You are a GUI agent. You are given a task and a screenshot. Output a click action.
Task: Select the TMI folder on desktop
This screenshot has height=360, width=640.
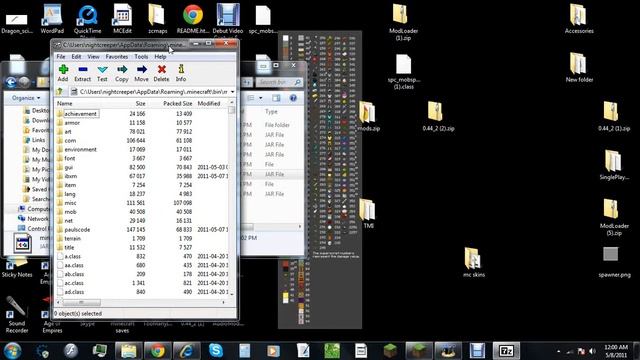(368, 213)
